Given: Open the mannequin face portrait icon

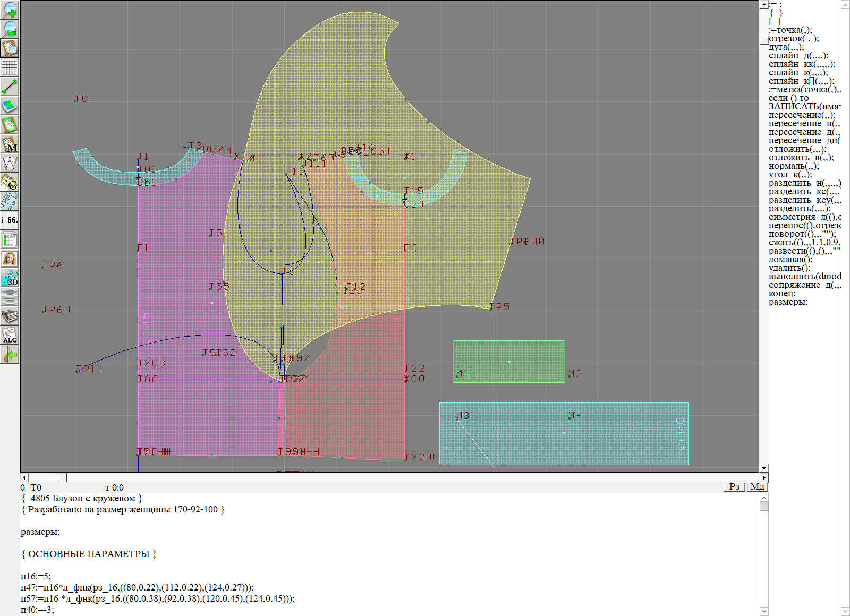Looking at the screenshot, I should click(x=10, y=259).
